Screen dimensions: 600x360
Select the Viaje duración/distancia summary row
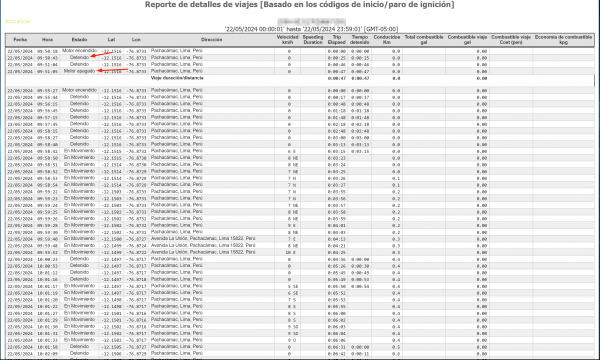coord(300,80)
